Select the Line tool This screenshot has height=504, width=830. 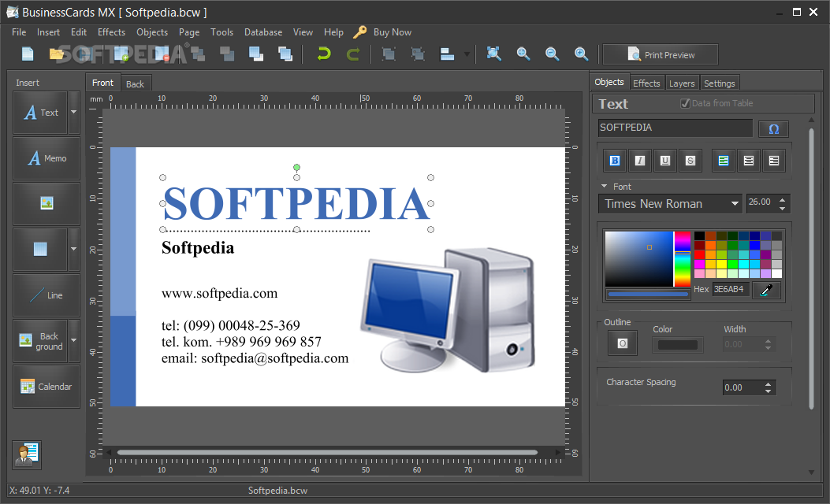(x=47, y=295)
